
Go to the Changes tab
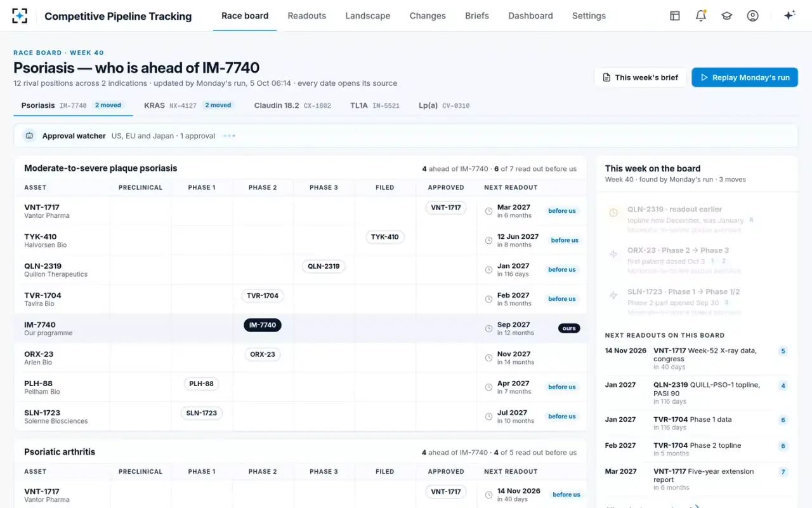428,16
